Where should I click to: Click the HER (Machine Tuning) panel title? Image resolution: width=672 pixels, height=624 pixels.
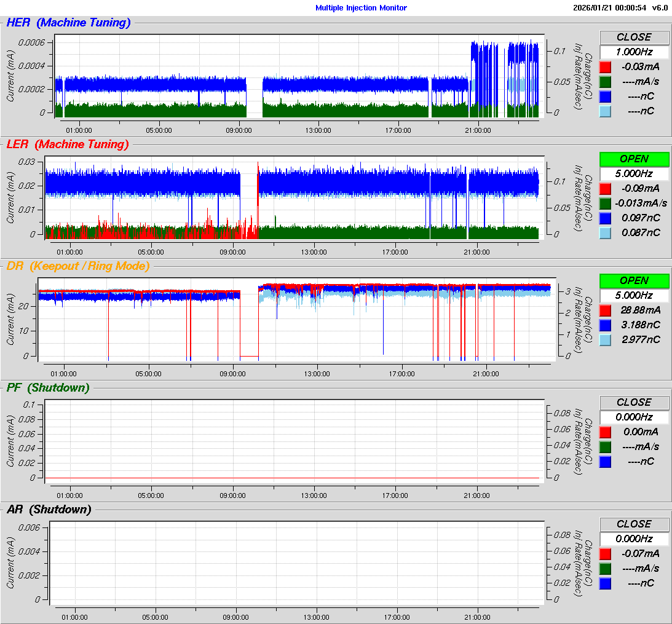pyautogui.click(x=68, y=23)
